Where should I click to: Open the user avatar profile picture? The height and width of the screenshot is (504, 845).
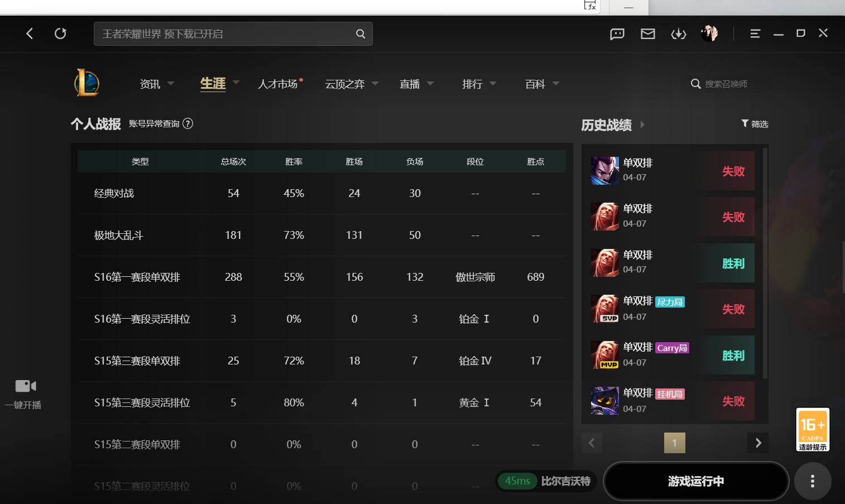click(x=709, y=33)
